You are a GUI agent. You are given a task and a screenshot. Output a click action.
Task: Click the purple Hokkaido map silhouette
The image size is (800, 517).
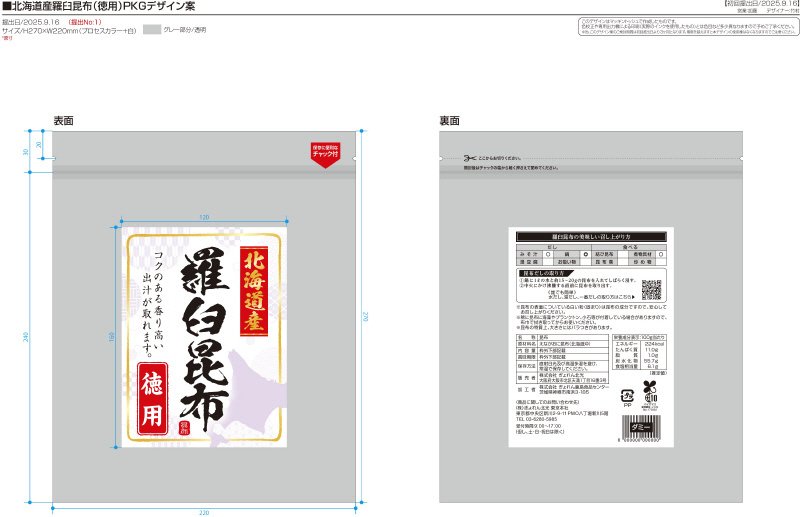click(244, 396)
